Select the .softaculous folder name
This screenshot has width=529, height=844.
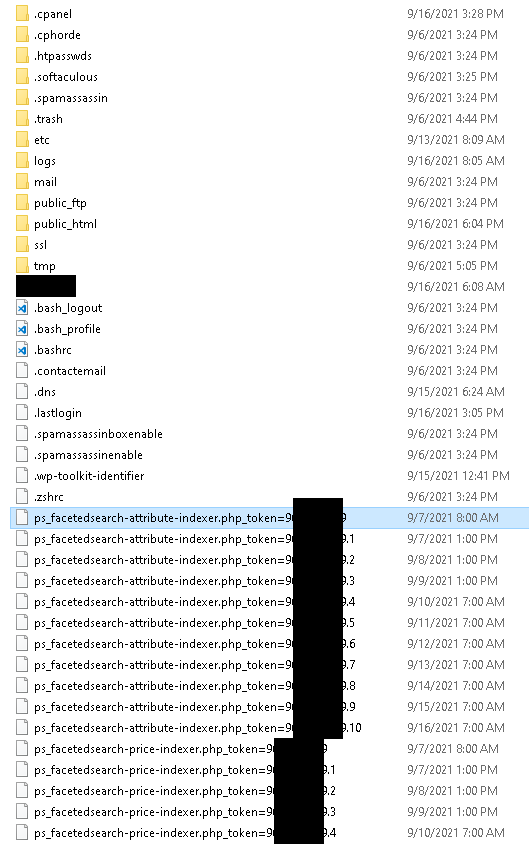[x=66, y=77]
